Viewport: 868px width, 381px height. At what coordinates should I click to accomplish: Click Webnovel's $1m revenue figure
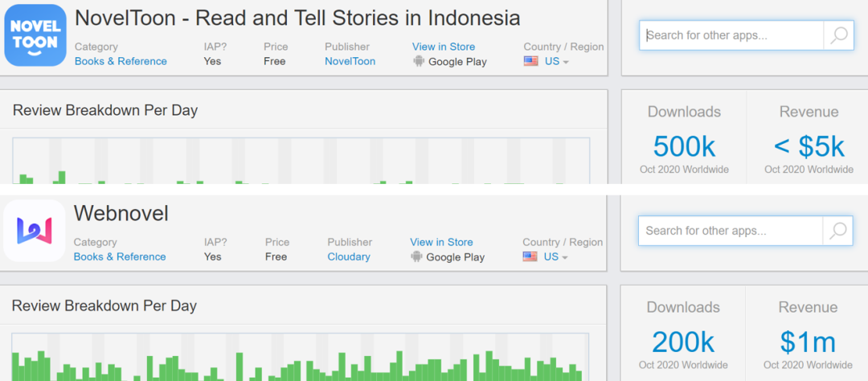click(808, 342)
